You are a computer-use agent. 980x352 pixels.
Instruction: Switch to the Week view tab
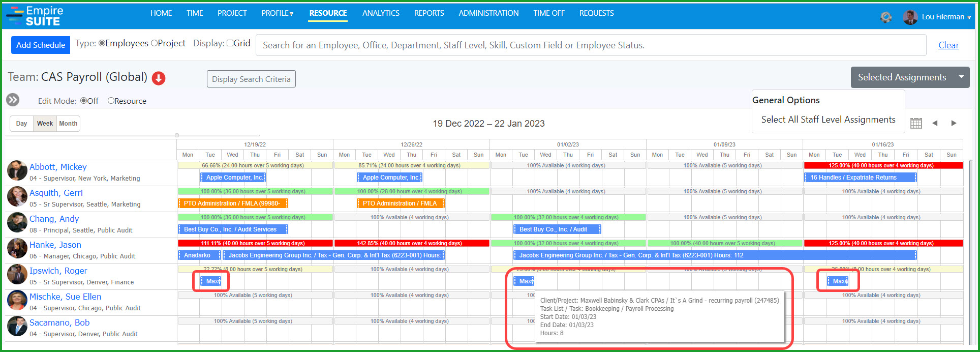(45, 124)
